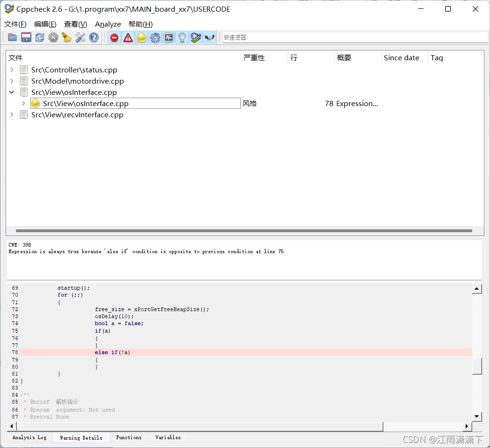Viewport: 490px width, 448px height.
Task: Toggle portability warnings (blue gear icon)
Action: (155, 38)
